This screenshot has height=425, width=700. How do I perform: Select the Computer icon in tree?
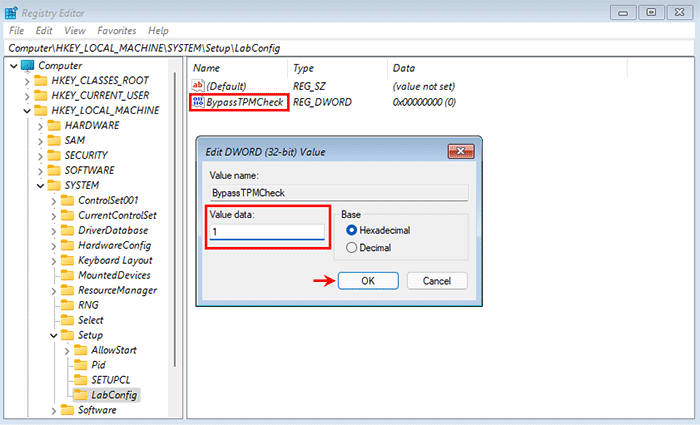click(28, 66)
